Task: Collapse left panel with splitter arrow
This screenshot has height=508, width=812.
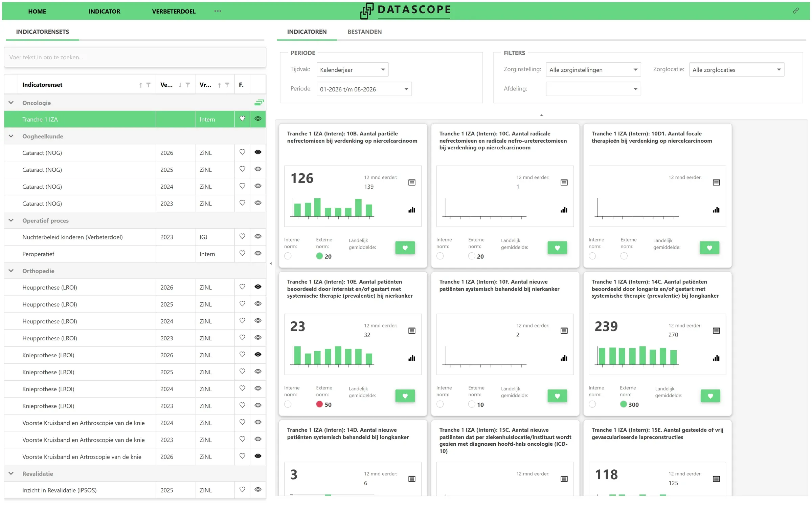Action: pos(271,263)
